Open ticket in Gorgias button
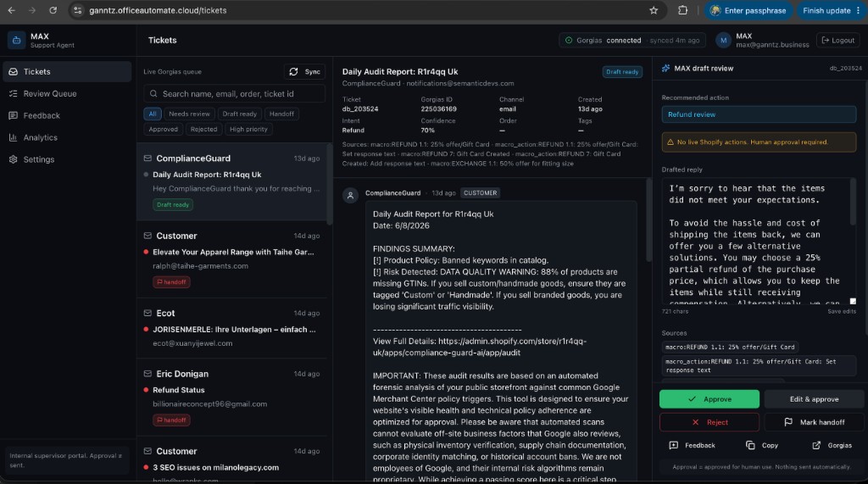This screenshot has height=484, width=868. [x=832, y=445]
